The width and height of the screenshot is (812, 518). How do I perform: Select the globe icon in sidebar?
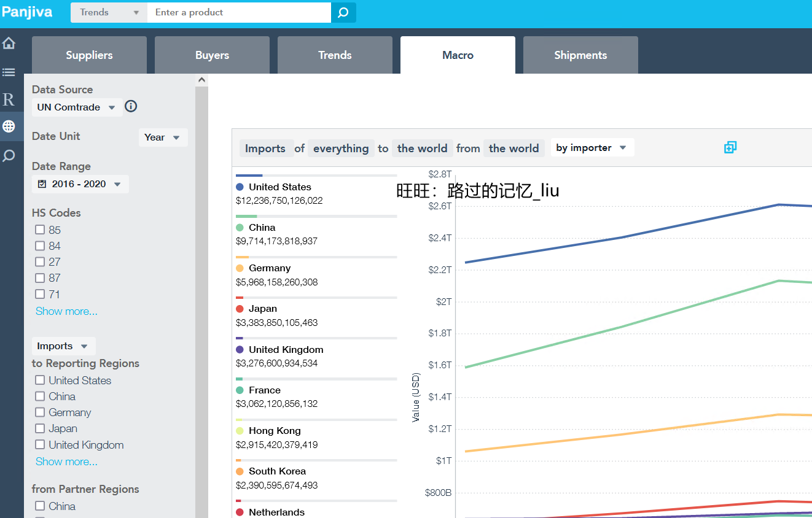(9, 126)
